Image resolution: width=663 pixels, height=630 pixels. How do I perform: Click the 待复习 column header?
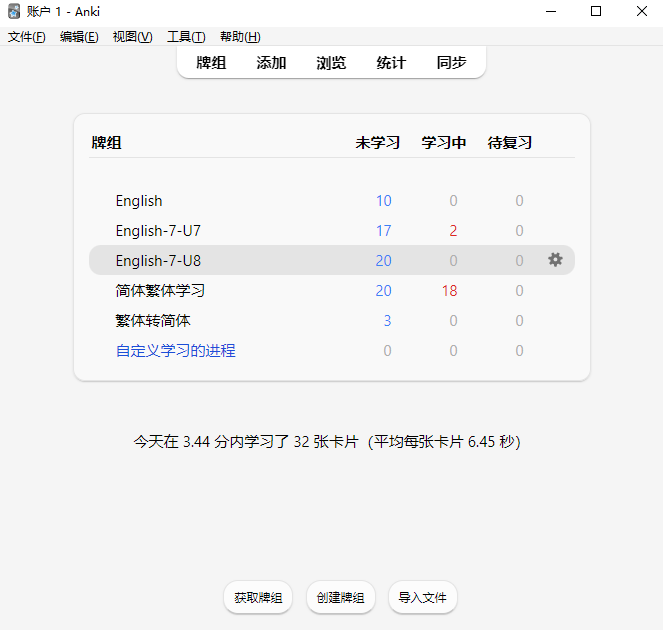click(510, 142)
